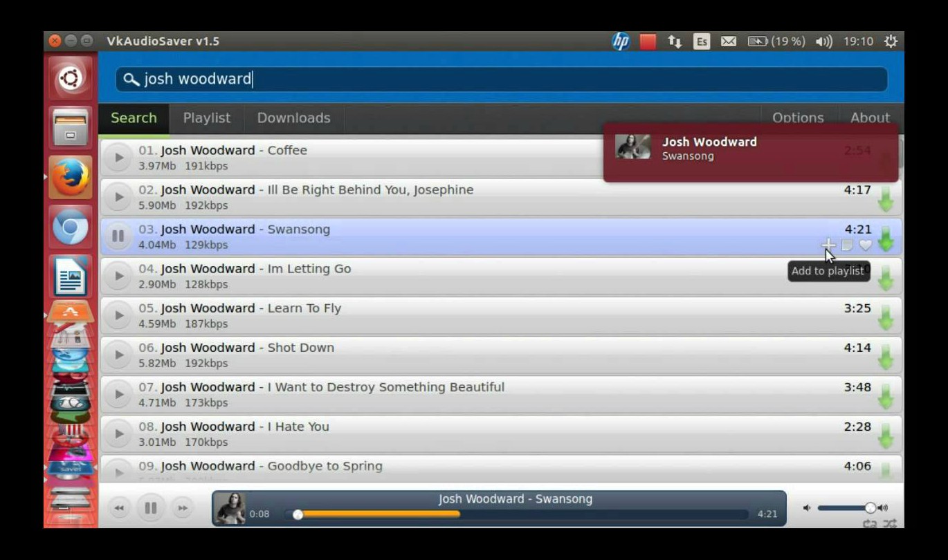Skip to the next track
This screenshot has width=948, height=560.
tap(182, 507)
